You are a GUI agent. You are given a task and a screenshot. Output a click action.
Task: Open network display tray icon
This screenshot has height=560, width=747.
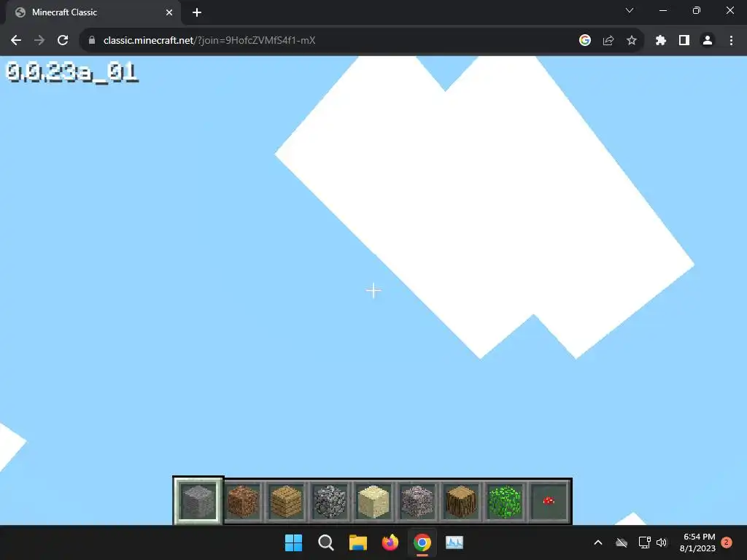(x=644, y=542)
